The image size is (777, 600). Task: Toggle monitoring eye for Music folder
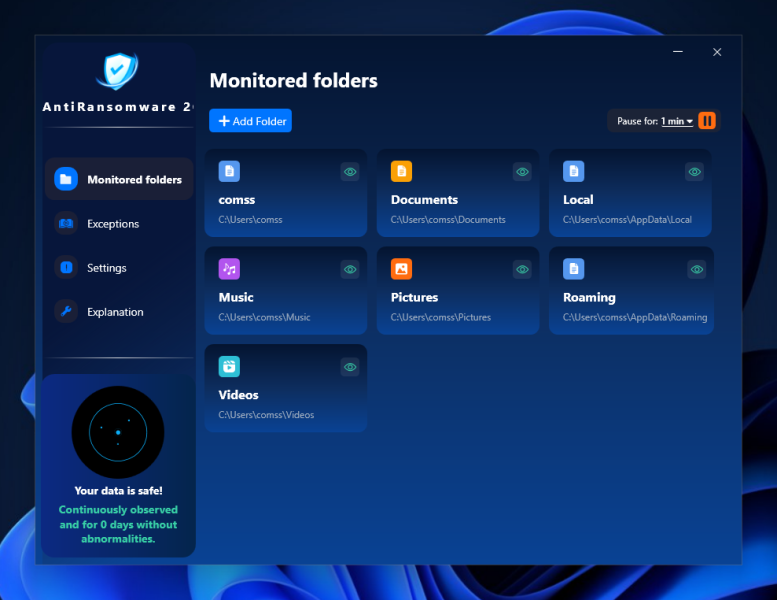pyautogui.click(x=350, y=270)
